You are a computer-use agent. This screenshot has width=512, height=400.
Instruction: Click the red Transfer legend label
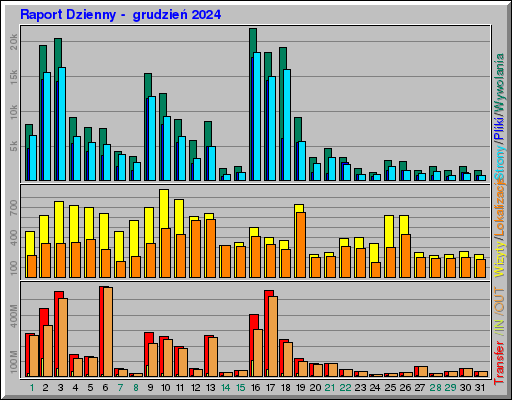[x=500, y=362]
